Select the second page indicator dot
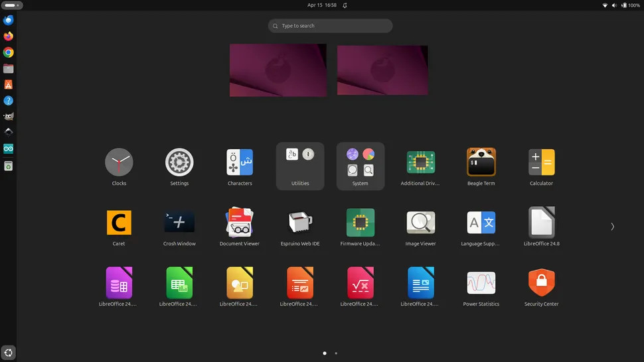Viewport: 644px width, 362px height. 336,353
